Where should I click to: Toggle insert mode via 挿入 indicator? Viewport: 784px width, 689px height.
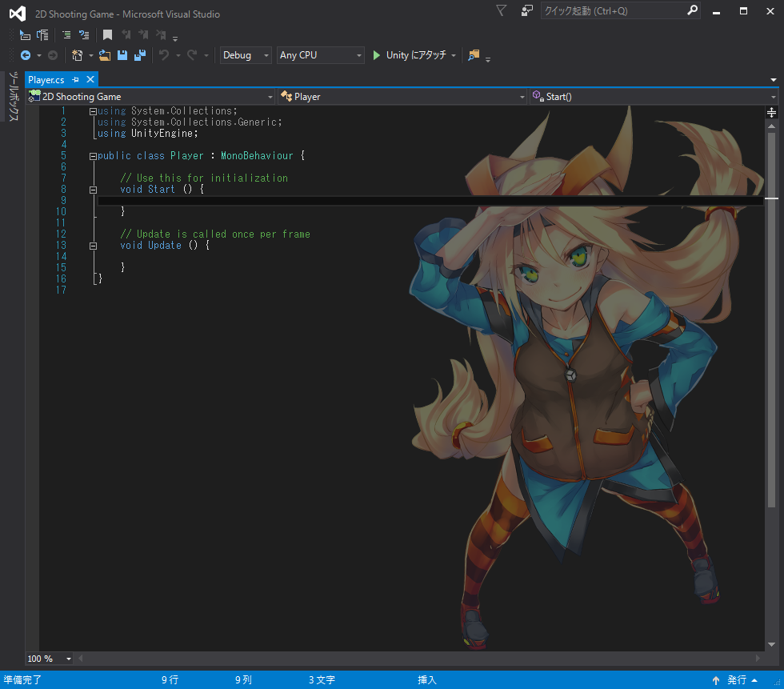pyautogui.click(x=427, y=680)
